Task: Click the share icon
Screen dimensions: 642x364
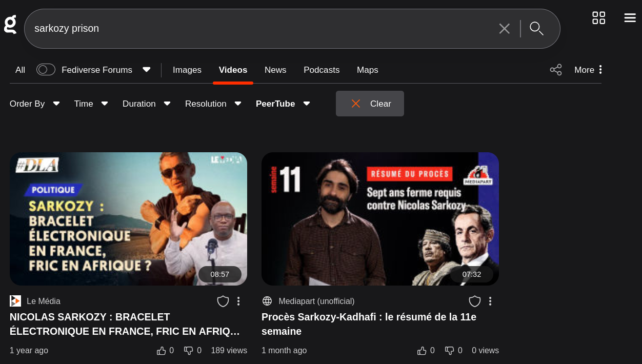Action: (x=555, y=70)
